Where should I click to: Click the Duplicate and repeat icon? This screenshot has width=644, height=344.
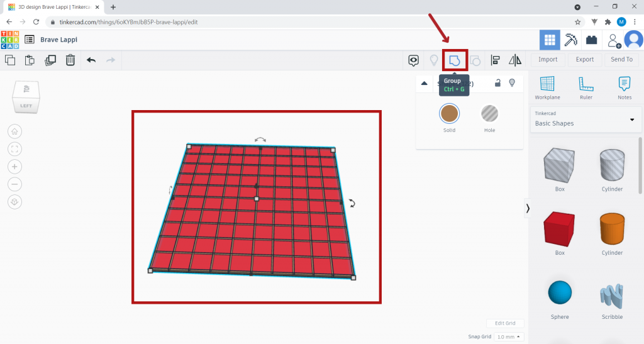coord(50,60)
